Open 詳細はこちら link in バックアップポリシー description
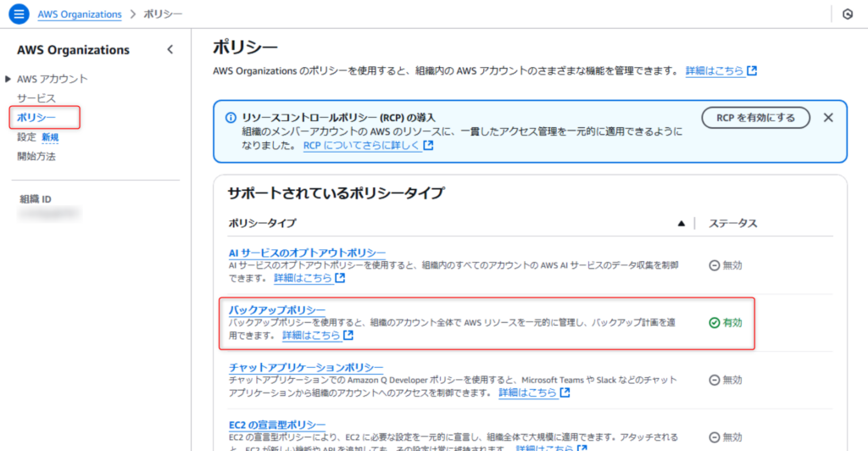Image resolution: width=868 pixels, height=451 pixels. (311, 336)
